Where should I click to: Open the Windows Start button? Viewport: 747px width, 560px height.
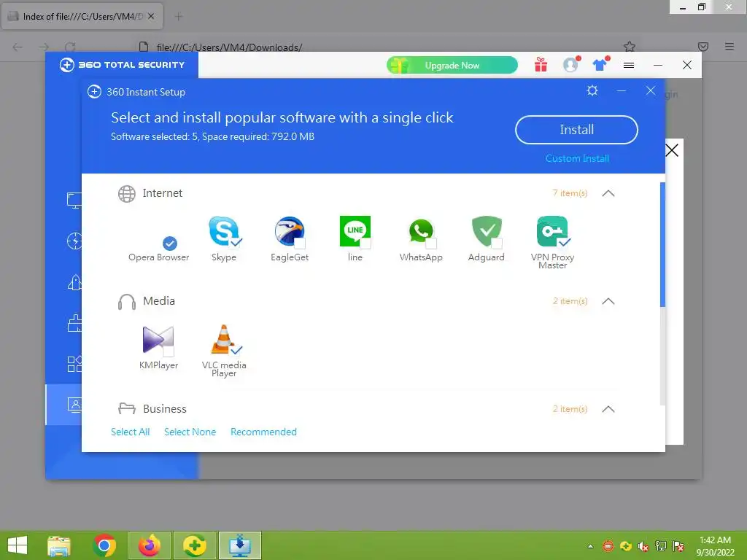click(18, 545)
